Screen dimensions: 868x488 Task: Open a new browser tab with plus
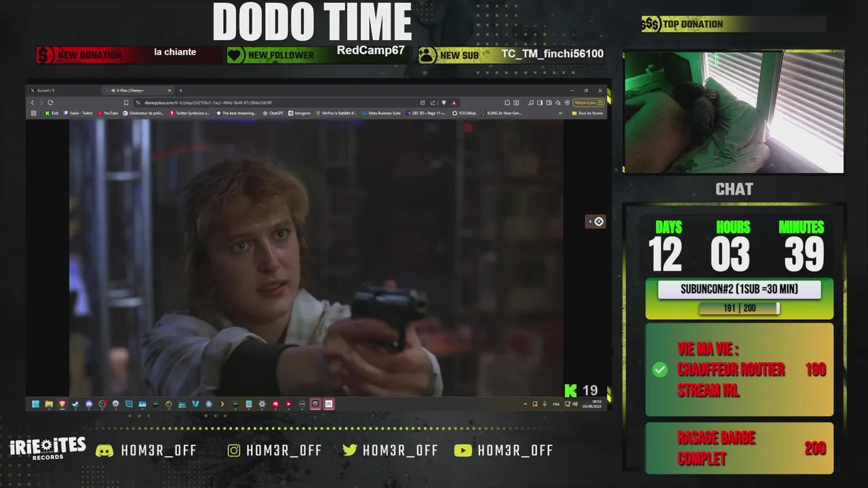180,90
